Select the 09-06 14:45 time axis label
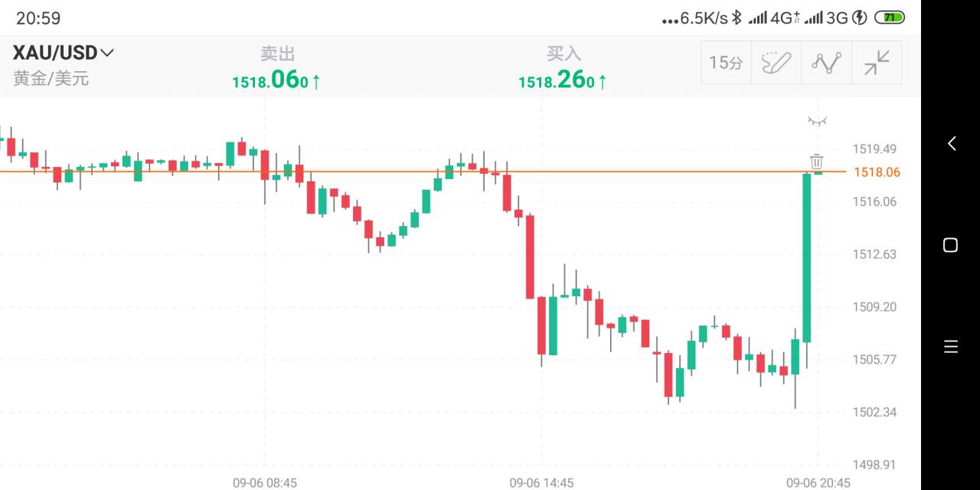The image size is (980, 490). pyautogui.click(x=541, y=483)
